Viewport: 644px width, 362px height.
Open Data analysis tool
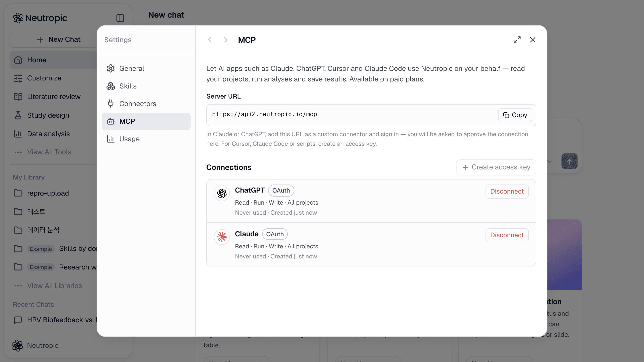pos(53,134)
